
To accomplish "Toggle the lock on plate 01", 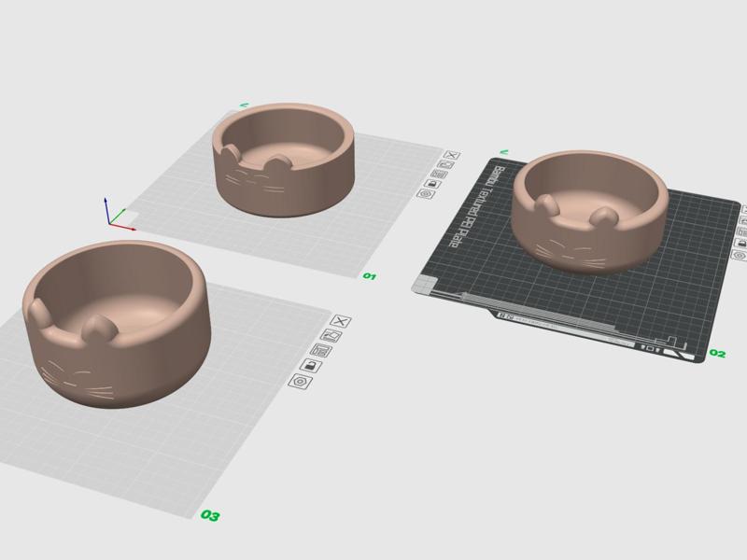I will pyautogui.click(x=432, y=184).
